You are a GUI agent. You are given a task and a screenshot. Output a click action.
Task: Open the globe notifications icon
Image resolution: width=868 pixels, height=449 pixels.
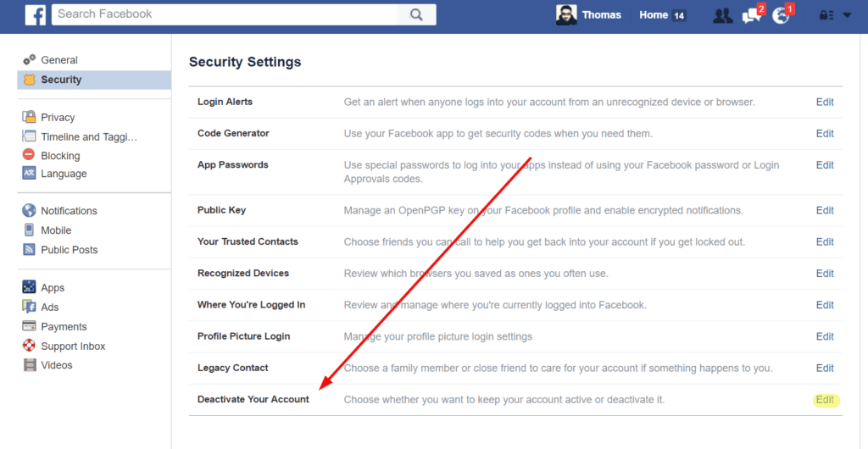[x=782, y=14]
